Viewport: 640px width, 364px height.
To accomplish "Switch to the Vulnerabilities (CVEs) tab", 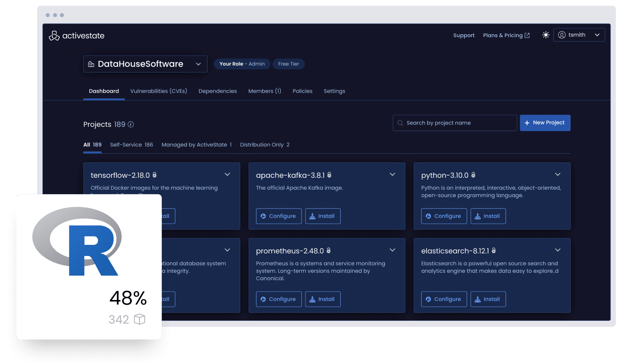I will pos(159,91).
